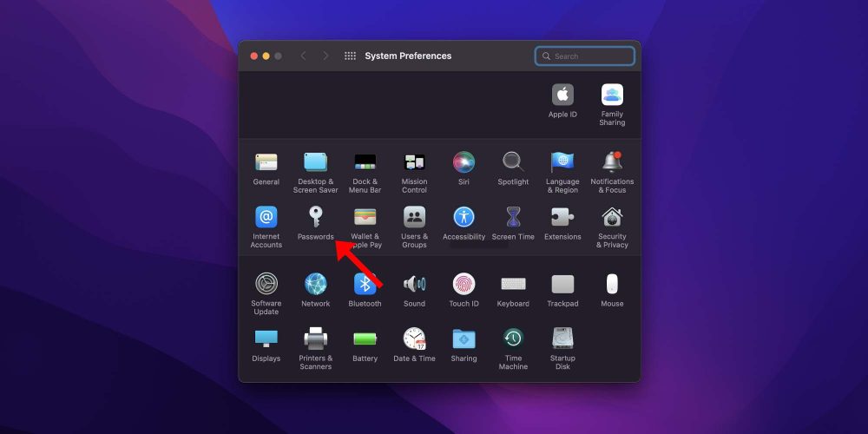Image resolution: width=868 pixels, height=434 pixels.
Task: Open Dock & Menu Bar preferences
Action: pyautogui.click(x=365, y=162)
